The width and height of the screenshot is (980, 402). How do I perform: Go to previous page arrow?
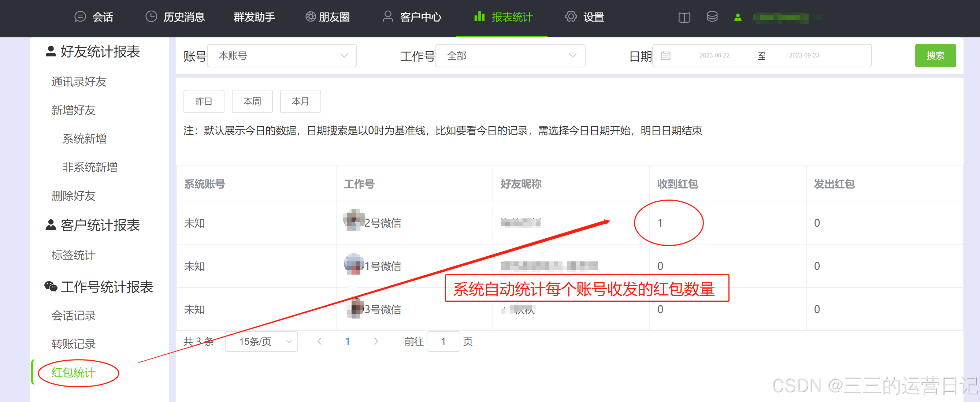click(x=320, y=342)
